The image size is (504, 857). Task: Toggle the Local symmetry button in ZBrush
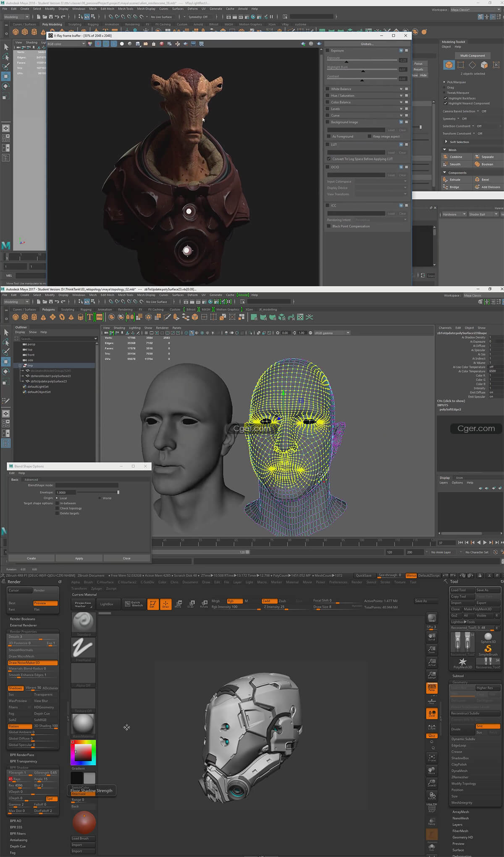(432, 713)
